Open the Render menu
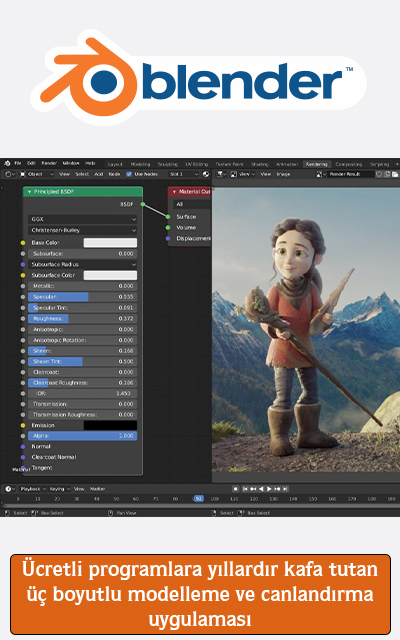Screen dimensions: 400x640 (49, 163)
